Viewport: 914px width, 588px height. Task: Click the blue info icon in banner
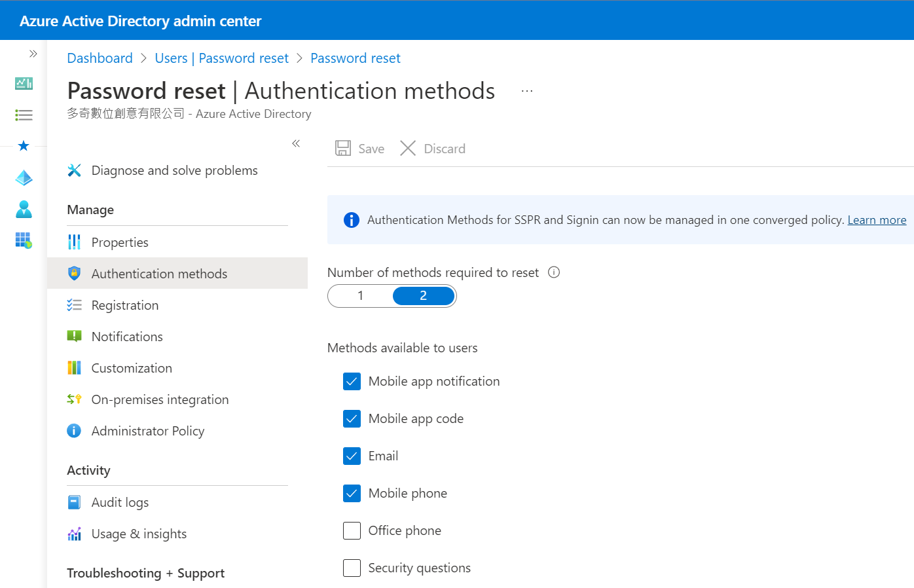[352, 220]
